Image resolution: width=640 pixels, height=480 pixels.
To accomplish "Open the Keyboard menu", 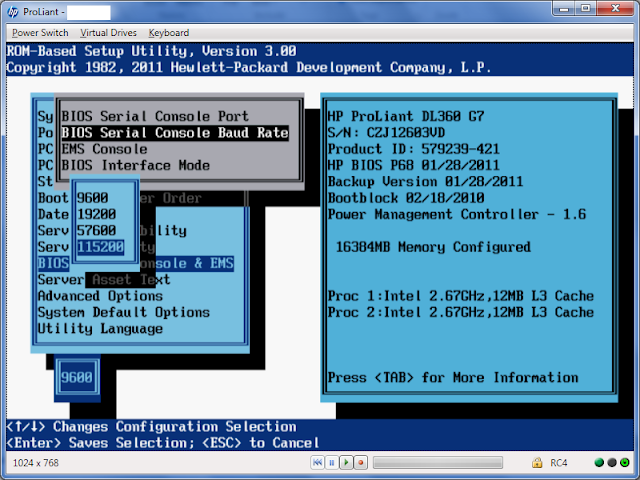I will [x=169, y=33].
